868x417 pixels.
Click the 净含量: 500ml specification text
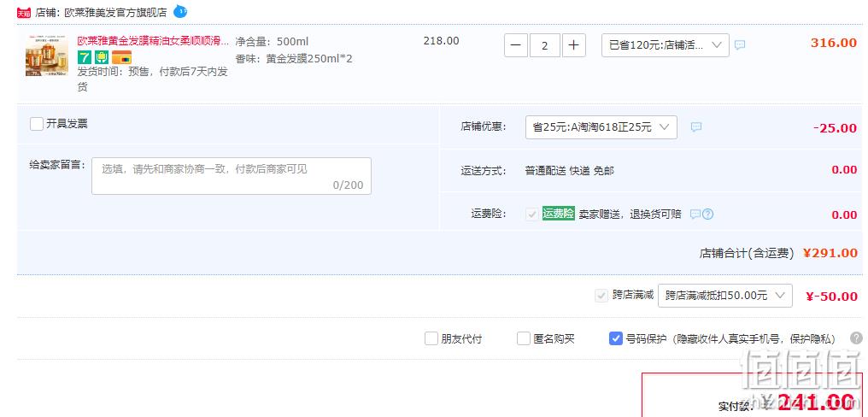click(272, 42)
